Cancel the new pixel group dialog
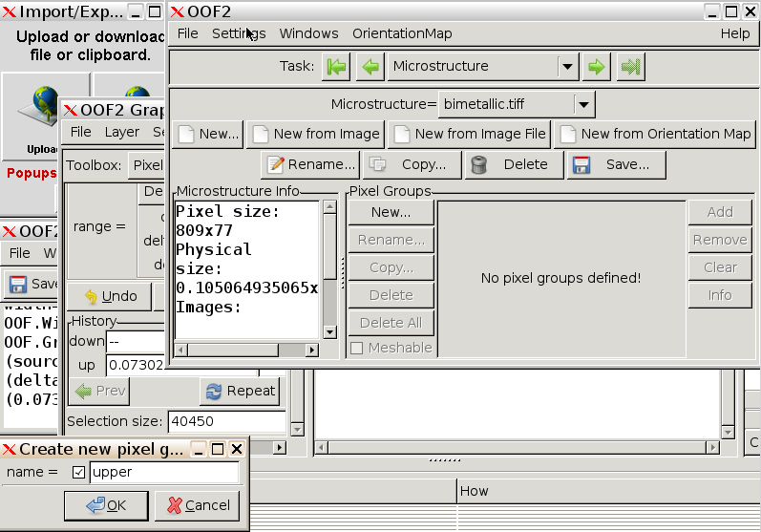This screenshot has width=761, height=532. [x=198, y=505]
